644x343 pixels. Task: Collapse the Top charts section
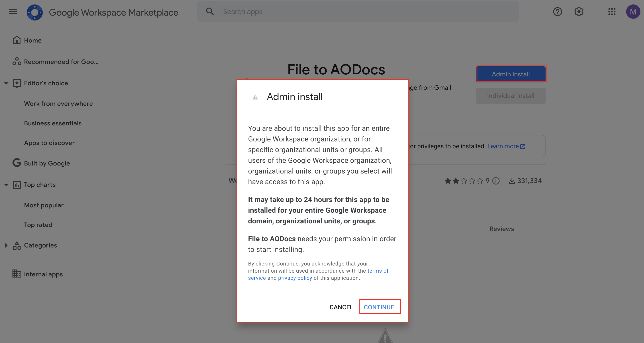[6, 184]
